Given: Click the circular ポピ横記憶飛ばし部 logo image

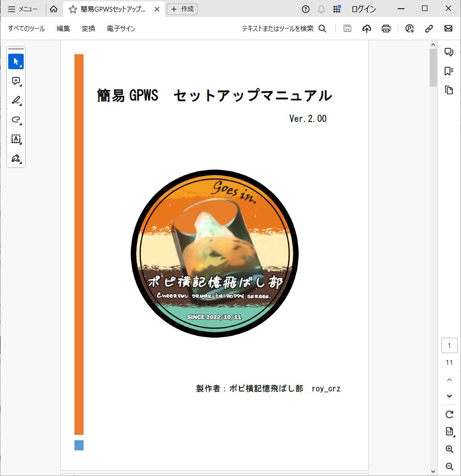Looking at the screenshot, I should coord(215,253).
